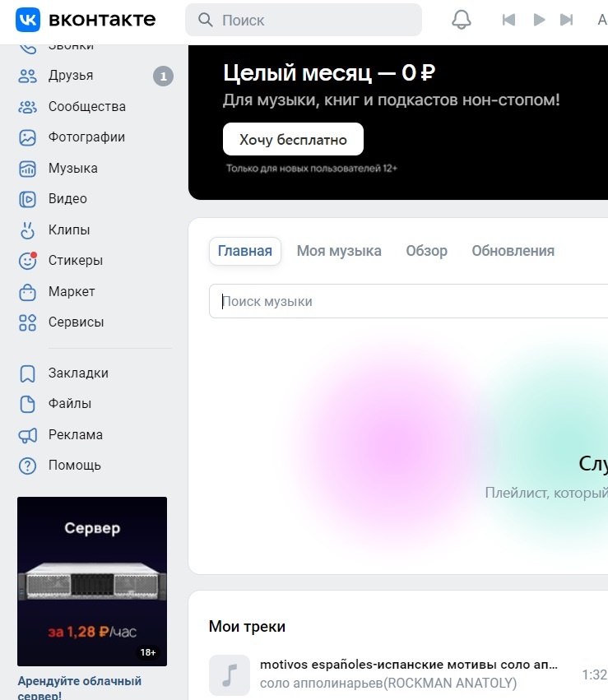Open artist соло апполинарьев(ROCKMAN ANATOLY)

click(388, 683)
